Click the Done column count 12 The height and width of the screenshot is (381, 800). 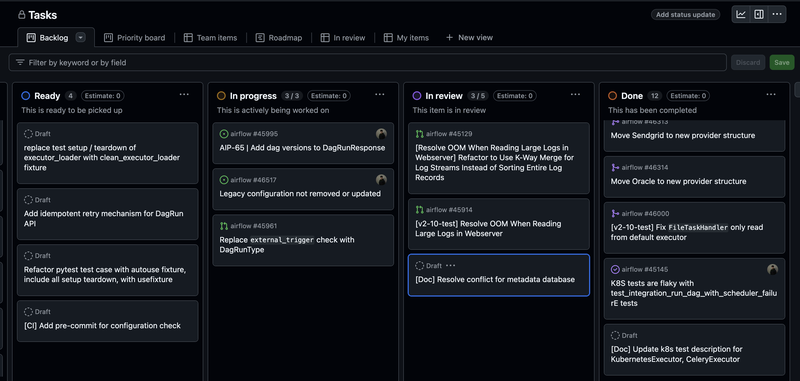click(655, 96)
